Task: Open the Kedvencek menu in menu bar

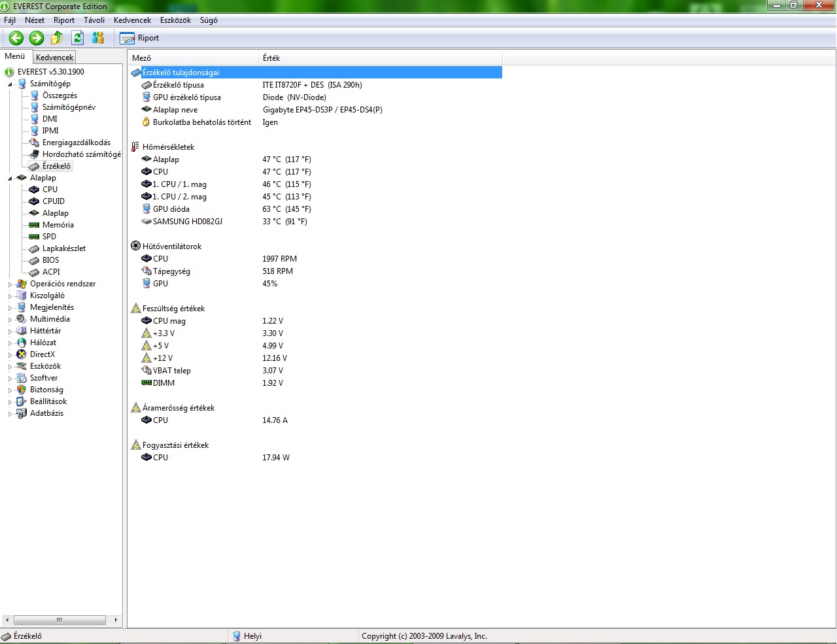Action: tap(132, 20)
